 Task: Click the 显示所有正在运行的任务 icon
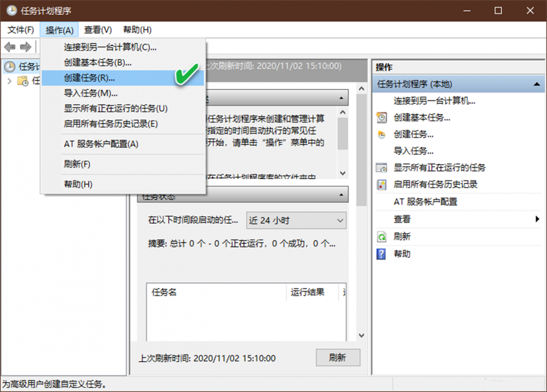382,168
